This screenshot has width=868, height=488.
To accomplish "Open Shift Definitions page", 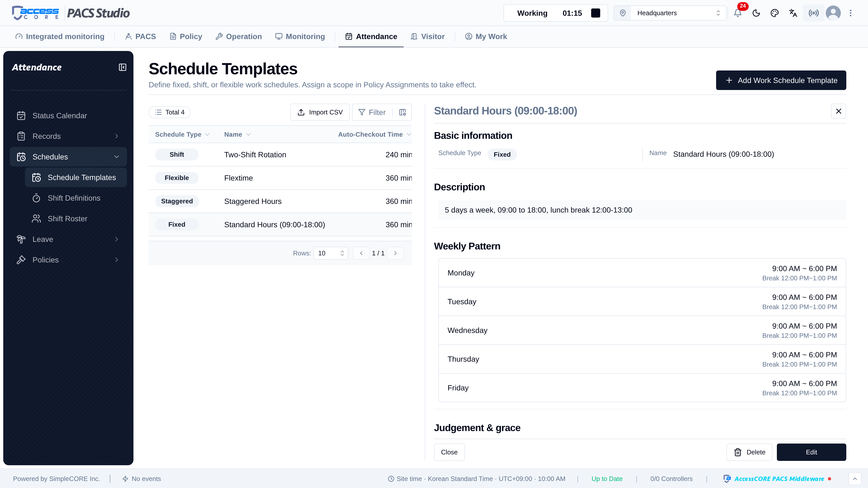I will [76, 198].
